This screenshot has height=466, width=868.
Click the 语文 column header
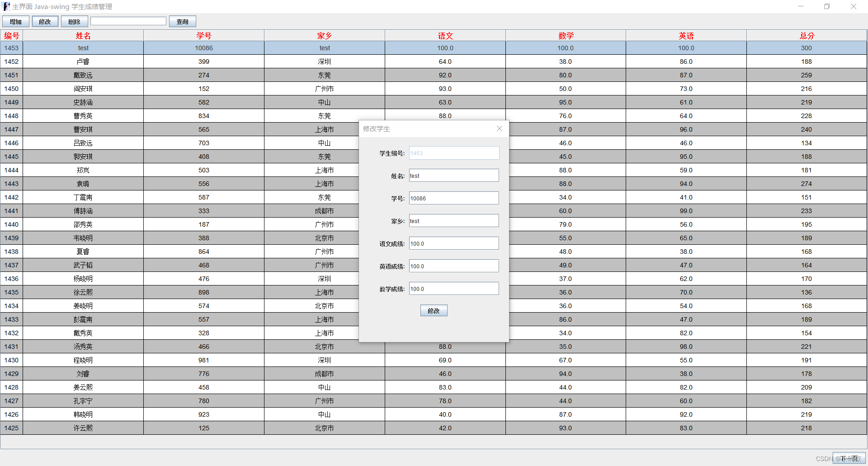click(445, 35)
